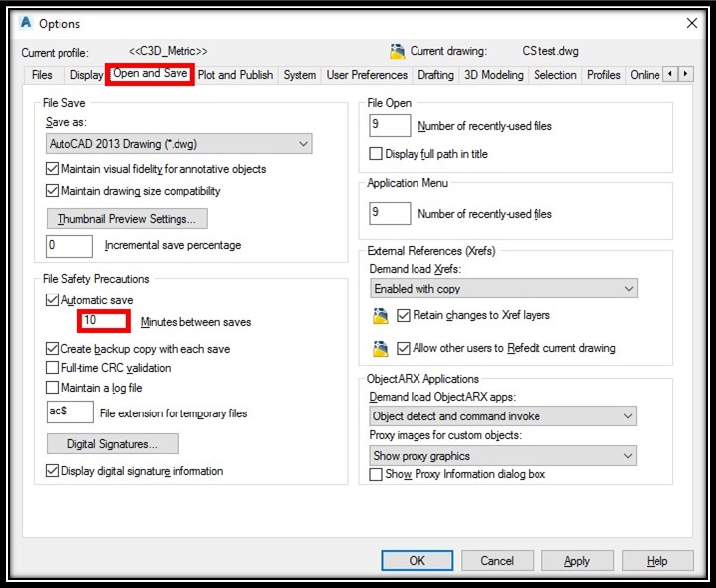The height and width of the screenshot is (588, 716).
Task: Open the User Preferences tab
Action: tap(367, 75)
